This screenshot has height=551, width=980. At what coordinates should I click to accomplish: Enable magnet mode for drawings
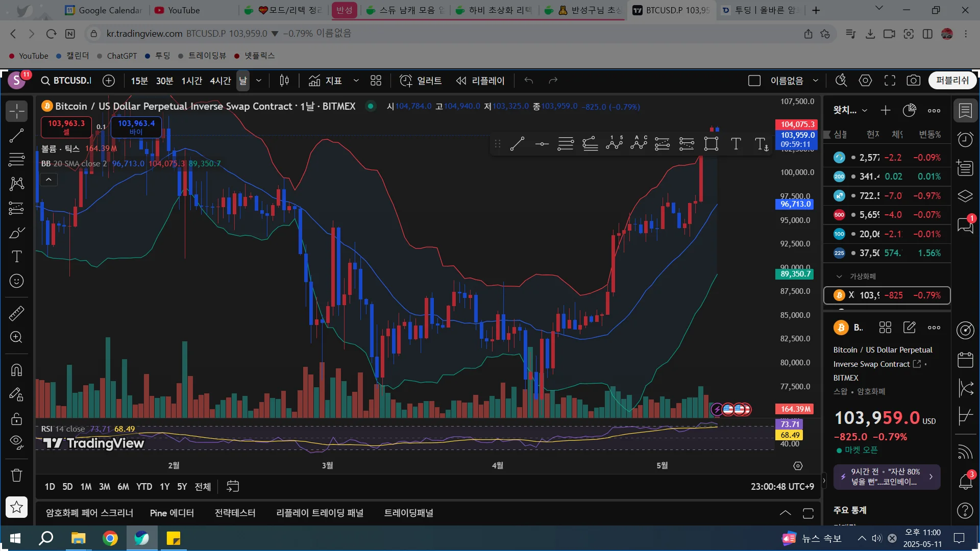pyautogui.click(x=16, y=370)
